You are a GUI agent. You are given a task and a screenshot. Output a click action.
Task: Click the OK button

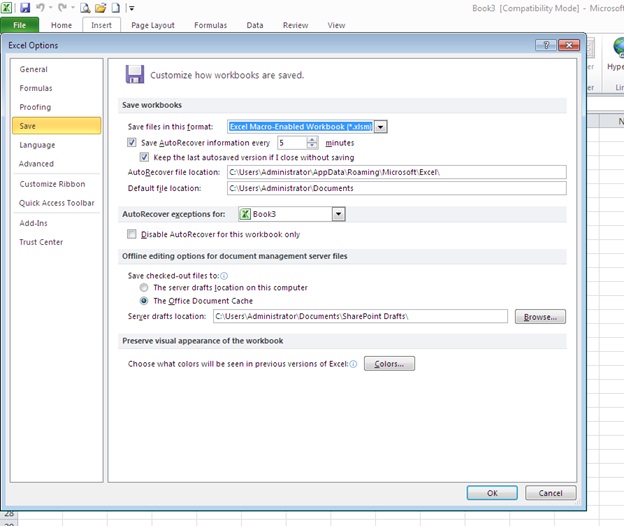[x=492, y=493]
